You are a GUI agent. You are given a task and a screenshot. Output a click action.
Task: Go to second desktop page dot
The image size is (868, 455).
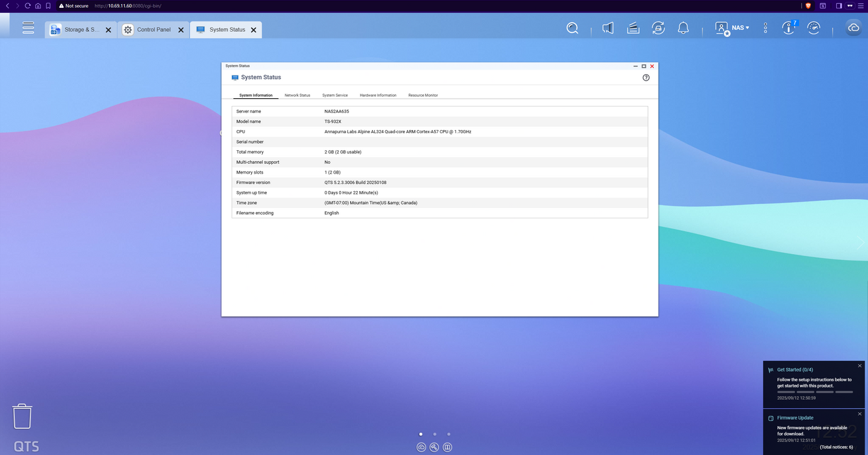tap(435, 434)
